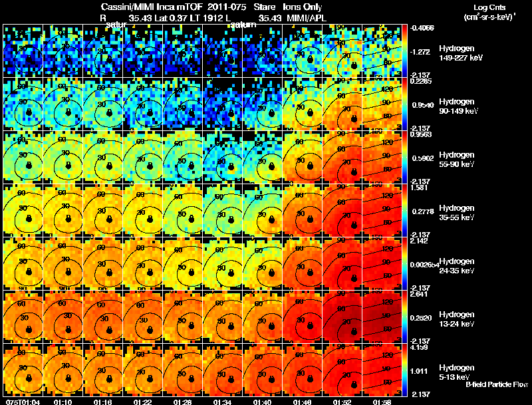Select the color bar for Hydrogen 24-35 keV
The width and height of the screenshot is (532, 405).
[x=404, y=264]
